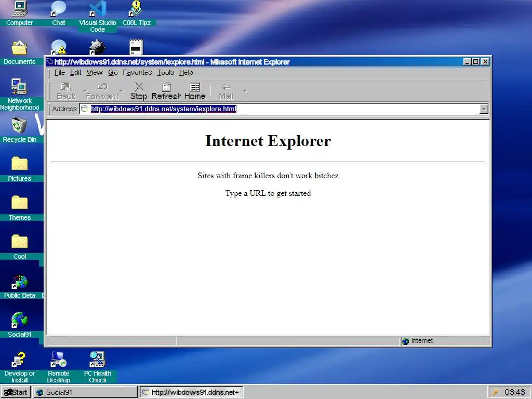This screenshot has height=399, width=532.
Task: Click the Internet Explorer taskbar button
Action: (x=192, y=392)
